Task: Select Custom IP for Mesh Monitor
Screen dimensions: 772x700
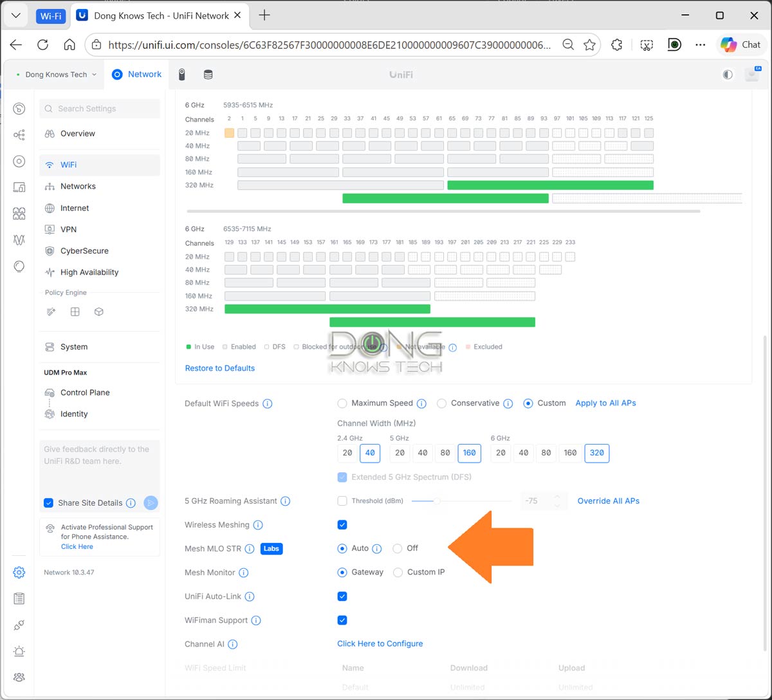Action: pyautogui.click(x=398, y=573)
